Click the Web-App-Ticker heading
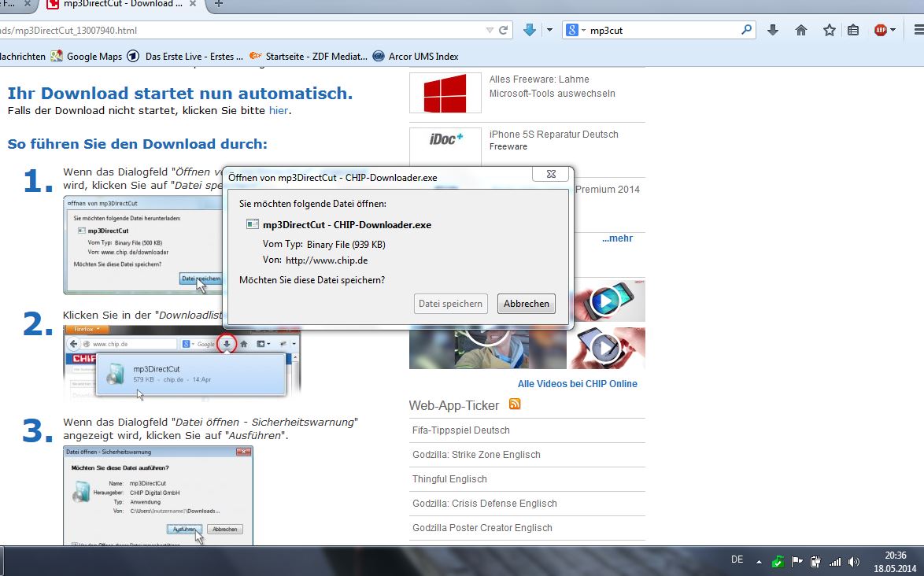 [454, 405]
